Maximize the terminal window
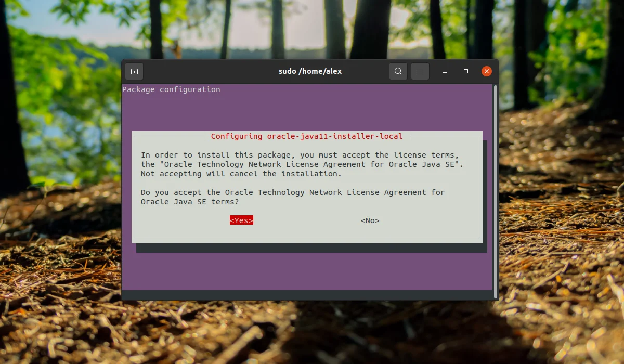624x364 pixels. point(466,71)
